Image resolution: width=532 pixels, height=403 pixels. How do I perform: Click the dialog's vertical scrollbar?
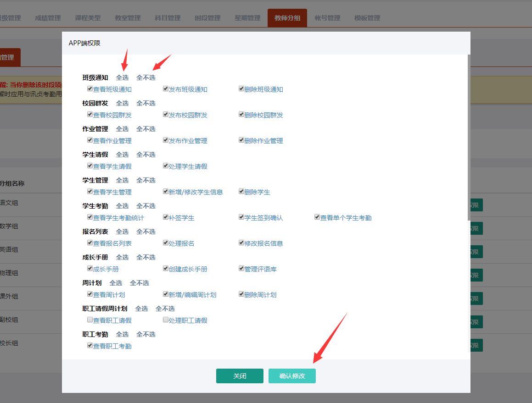pos(469,137)
